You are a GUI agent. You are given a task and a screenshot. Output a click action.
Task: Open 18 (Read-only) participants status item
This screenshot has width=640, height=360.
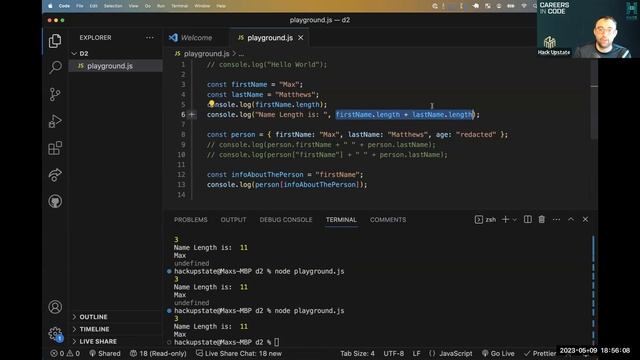[158, 353]
